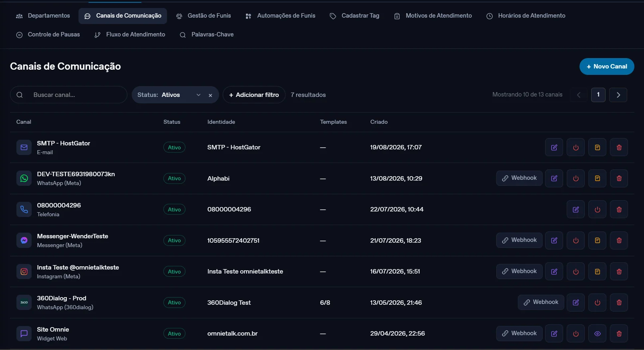Toggle power for DEV-TESTE6931980073kn channel
The height and width of the screenshot is (350, 644).
576,178
